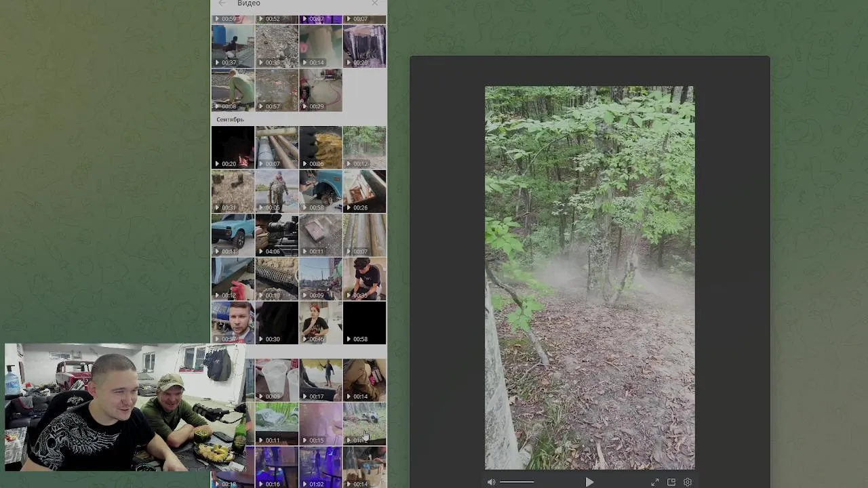Open the 00:57 muddy ground video
The image size is (868, 488).
[x=277, y=90]
